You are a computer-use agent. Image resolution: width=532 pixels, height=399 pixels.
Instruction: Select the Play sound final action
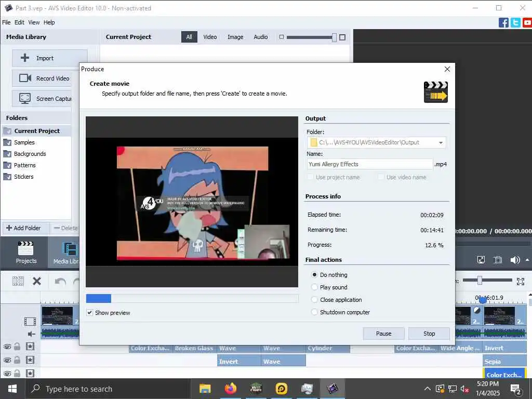click(x=314, y=287)
